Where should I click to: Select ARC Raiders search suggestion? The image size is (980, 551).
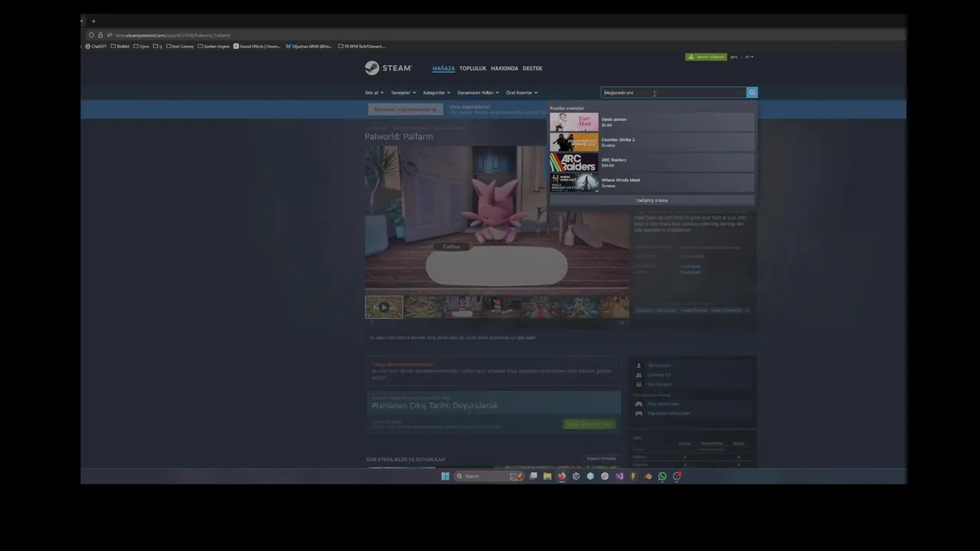coord(652,162)
